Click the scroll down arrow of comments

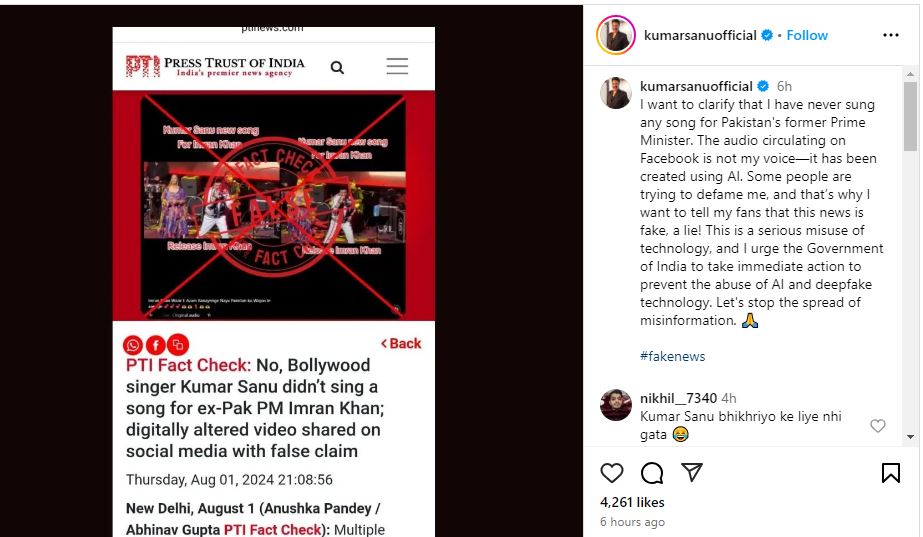(x=910, y=436)
